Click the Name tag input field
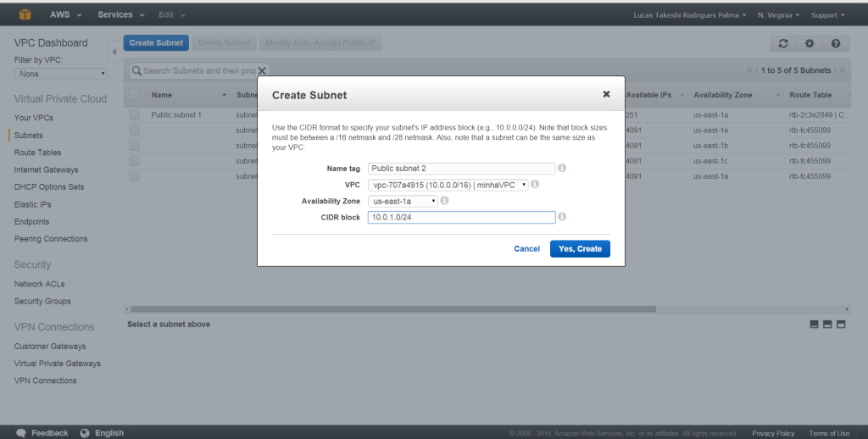868x439 pixels. [x=462, y=169]
